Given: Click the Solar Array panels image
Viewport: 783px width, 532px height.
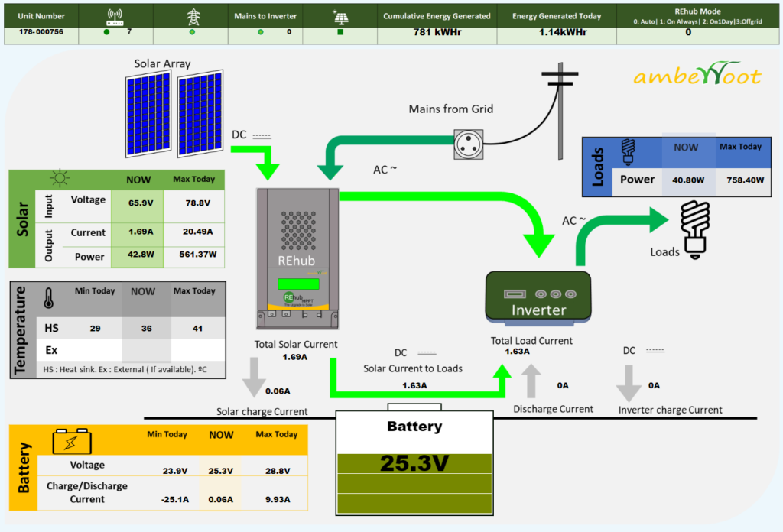Looking at the screenshot, I should tap(174, 114).
